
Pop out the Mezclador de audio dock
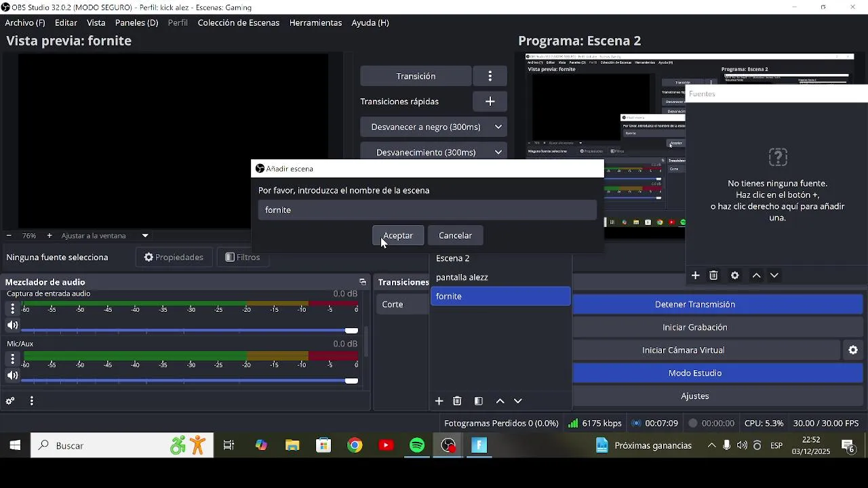pos(363,282)
